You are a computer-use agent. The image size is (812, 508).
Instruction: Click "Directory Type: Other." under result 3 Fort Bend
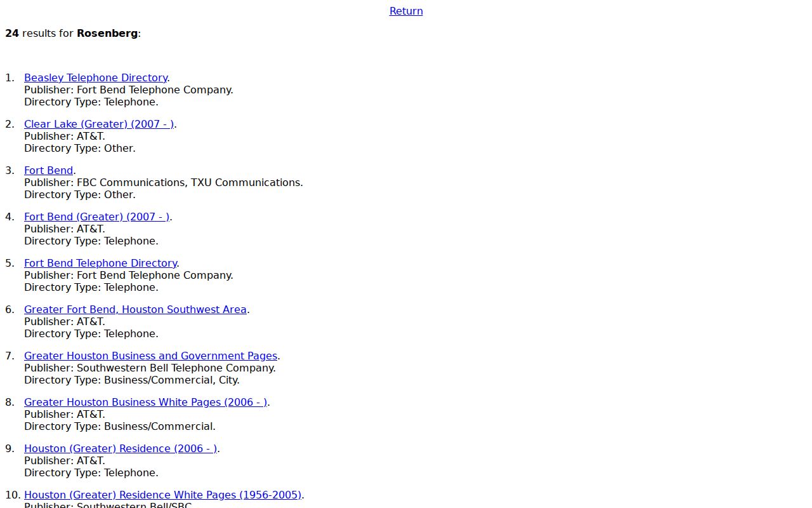click(80, 194)
